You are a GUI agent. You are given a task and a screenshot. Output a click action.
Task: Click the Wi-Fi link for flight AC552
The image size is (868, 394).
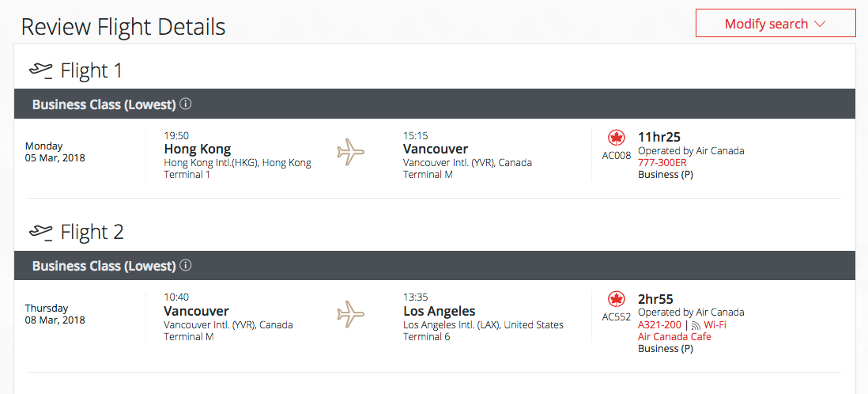[x=715, y=324]
